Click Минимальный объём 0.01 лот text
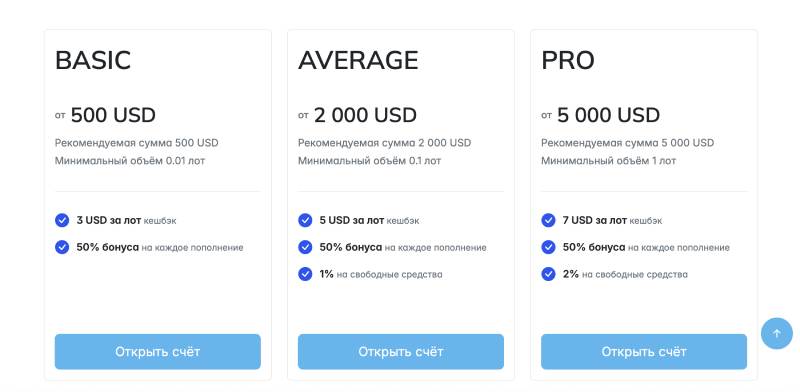800x392 pixels. pos(130,161)
